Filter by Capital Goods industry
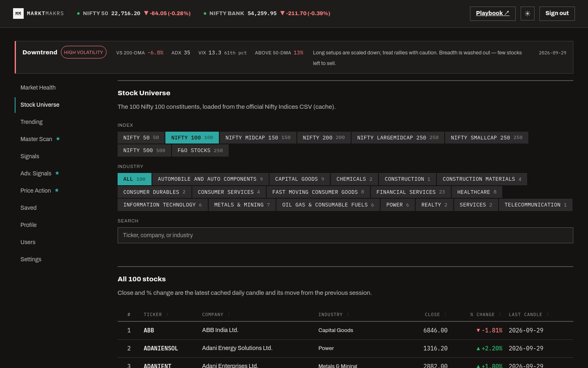 click(300, 179)
